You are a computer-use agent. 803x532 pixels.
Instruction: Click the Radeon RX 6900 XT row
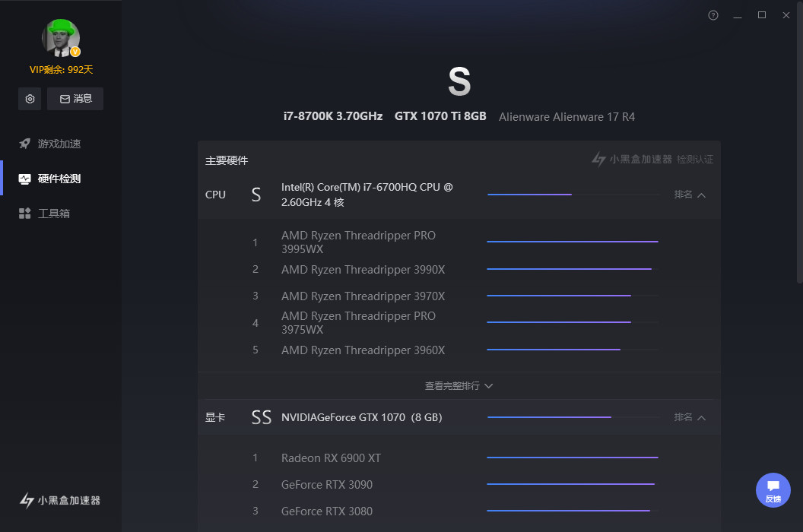click(331, 458)
